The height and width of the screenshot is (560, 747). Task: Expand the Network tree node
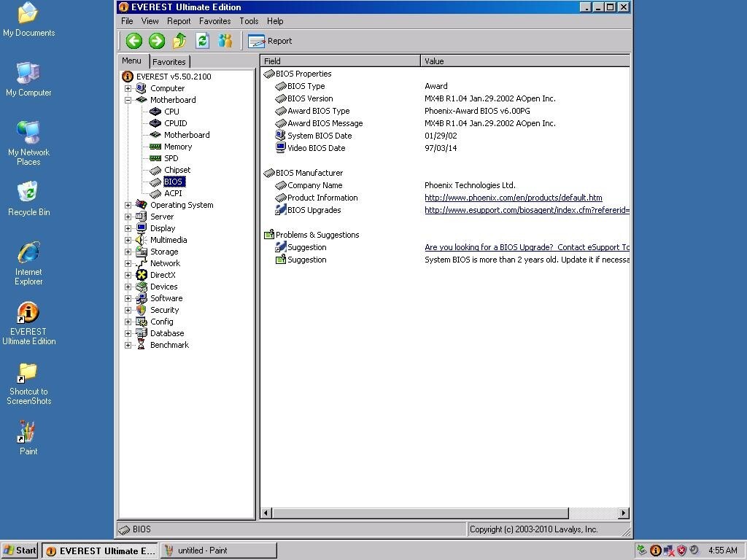pos(128,263)
